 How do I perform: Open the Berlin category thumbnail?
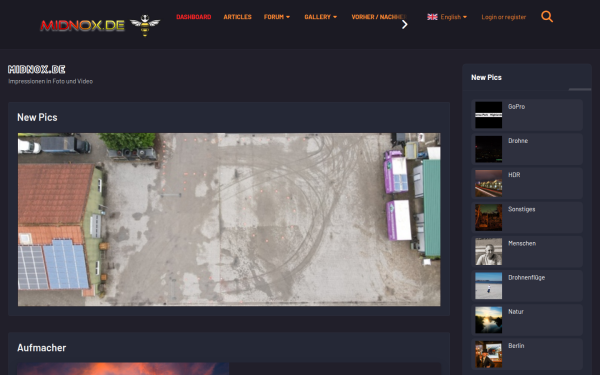point(489,354)
